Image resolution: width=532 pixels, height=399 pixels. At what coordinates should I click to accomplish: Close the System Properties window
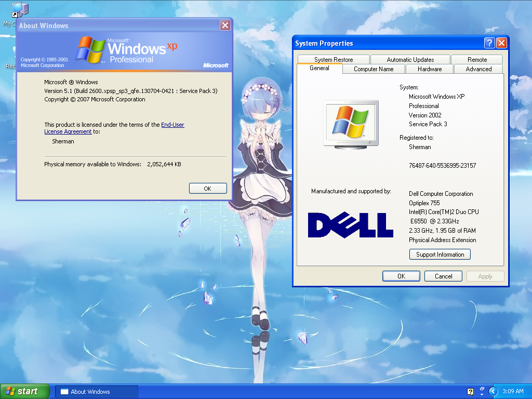pyautogui.click(x=501, y=43)
